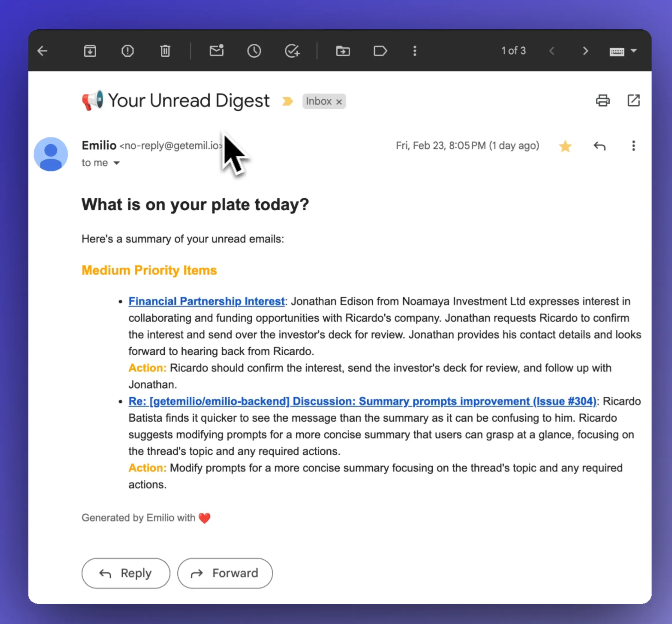Snooze the email
This screenshot has height=624, width=672.
coord(254,51)
